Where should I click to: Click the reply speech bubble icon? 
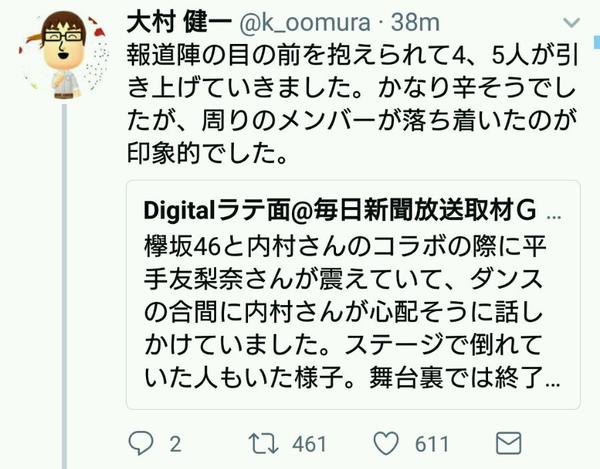click(x=141, y=443)
